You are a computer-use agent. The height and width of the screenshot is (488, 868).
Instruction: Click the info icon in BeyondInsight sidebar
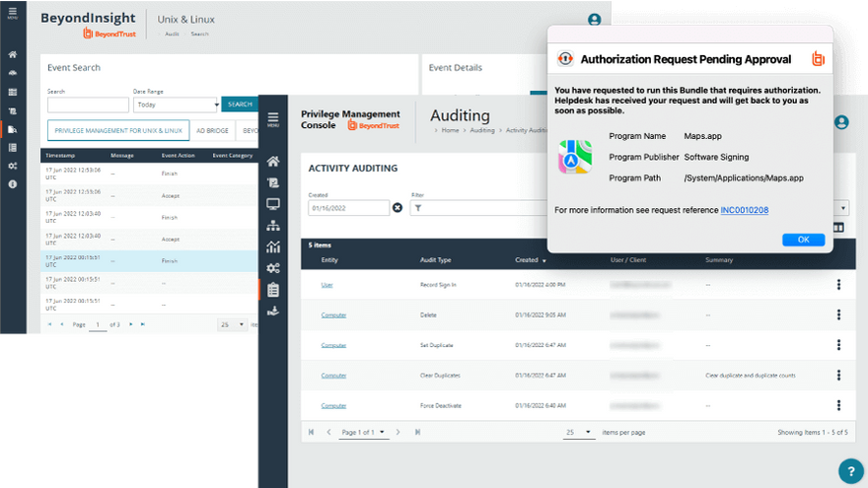pos(12,184)
